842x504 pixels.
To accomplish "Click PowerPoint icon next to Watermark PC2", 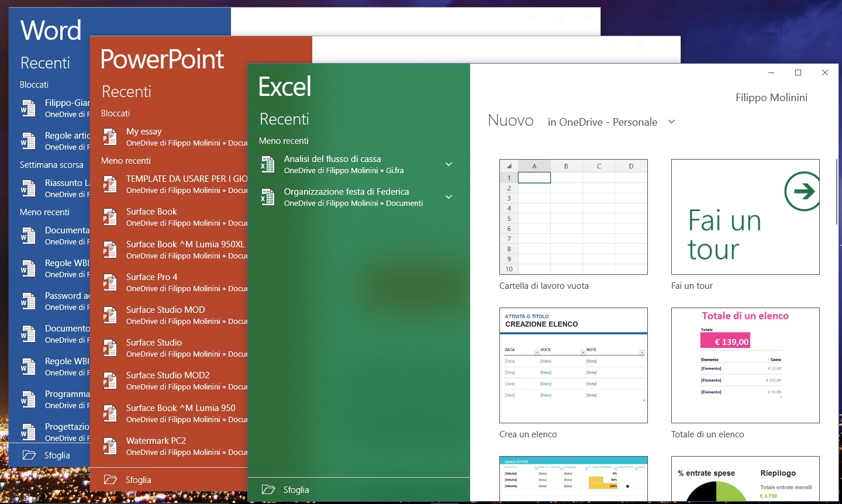I will tap(110, 446).
